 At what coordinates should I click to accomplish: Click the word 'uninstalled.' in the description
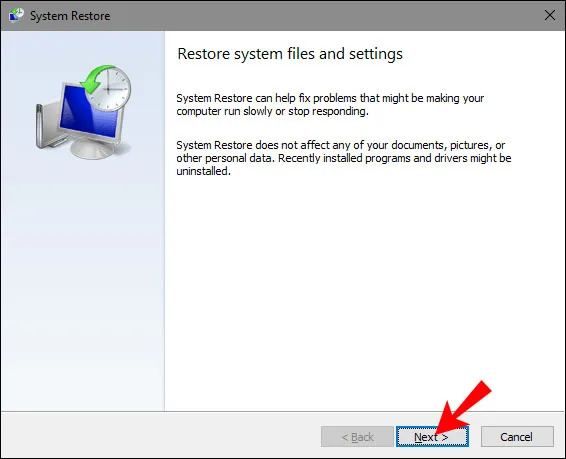pyautogui.click(x=203, y=171)
